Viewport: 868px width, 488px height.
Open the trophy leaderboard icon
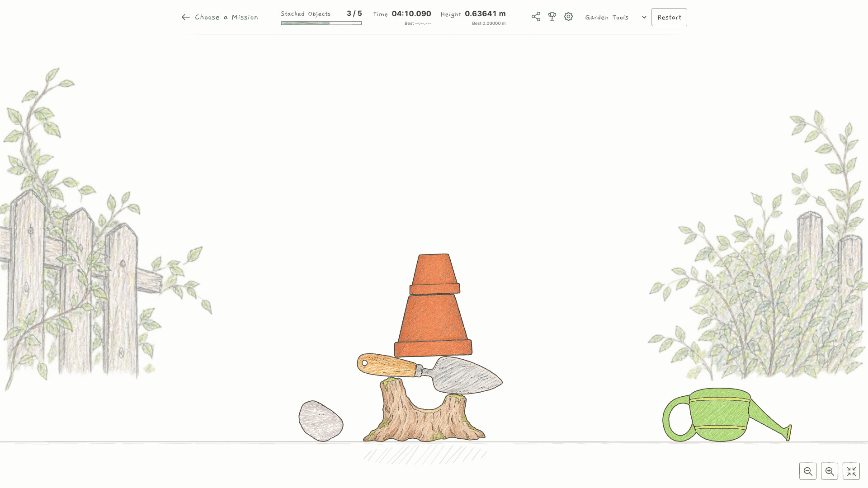pos(552,17)
